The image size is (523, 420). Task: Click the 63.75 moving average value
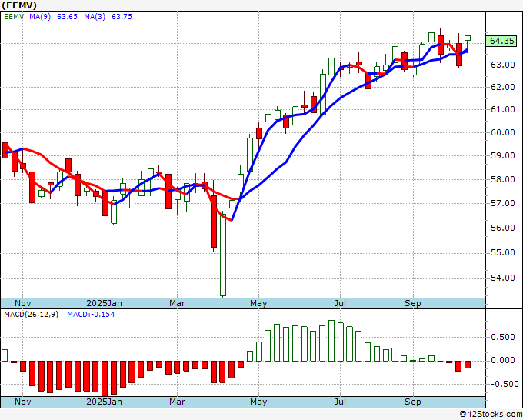pos(122,16)
